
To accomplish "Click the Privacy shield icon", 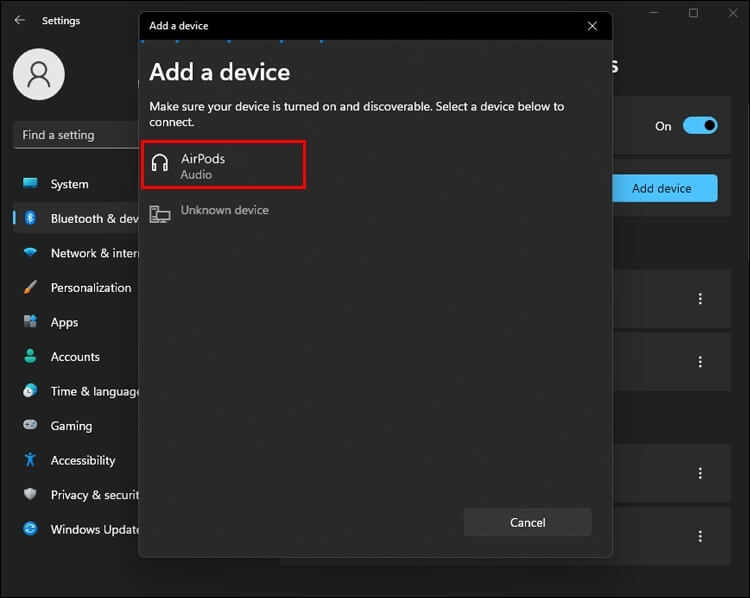I will pos(30,494).
